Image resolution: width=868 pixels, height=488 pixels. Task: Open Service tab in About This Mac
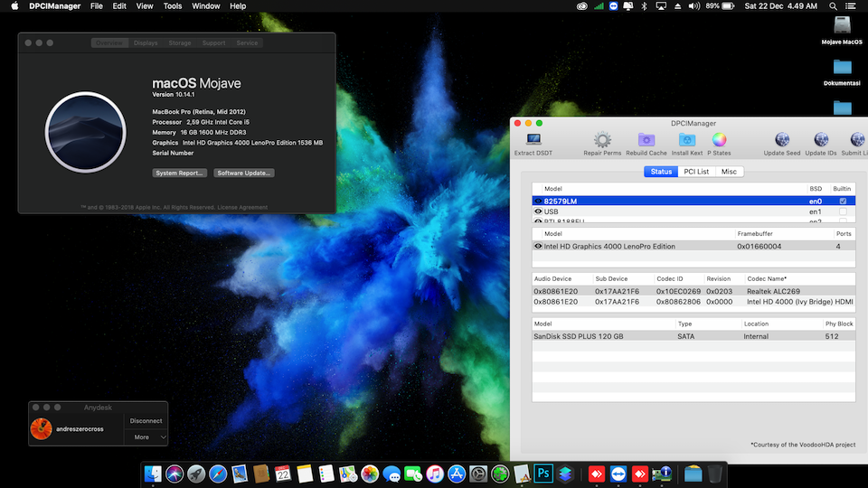pyautogui.click(x=247, y=42)
